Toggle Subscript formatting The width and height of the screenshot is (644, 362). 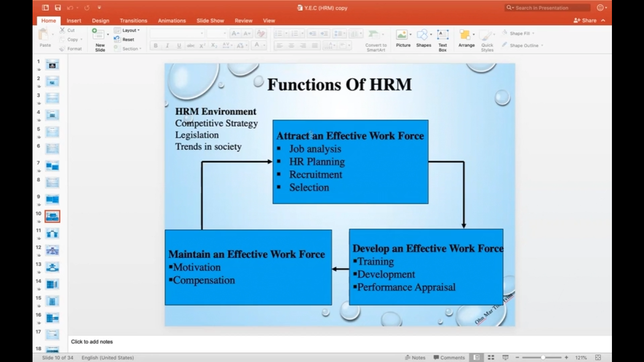click(214, 46)
